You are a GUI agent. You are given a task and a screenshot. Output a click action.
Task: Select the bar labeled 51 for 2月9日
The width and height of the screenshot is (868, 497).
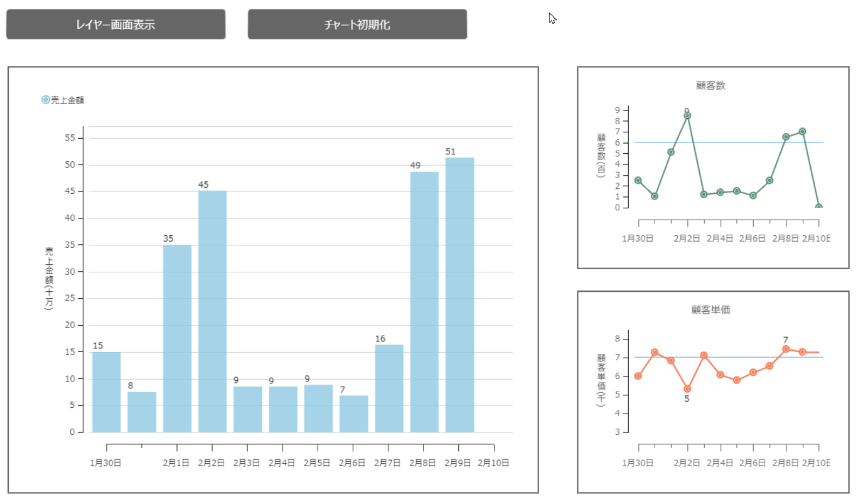click(x=459, y=295)
